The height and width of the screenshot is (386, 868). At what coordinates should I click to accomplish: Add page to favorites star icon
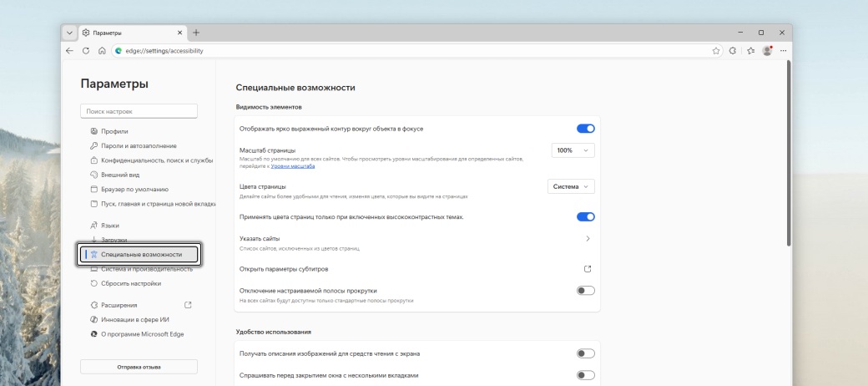(716, 50)
